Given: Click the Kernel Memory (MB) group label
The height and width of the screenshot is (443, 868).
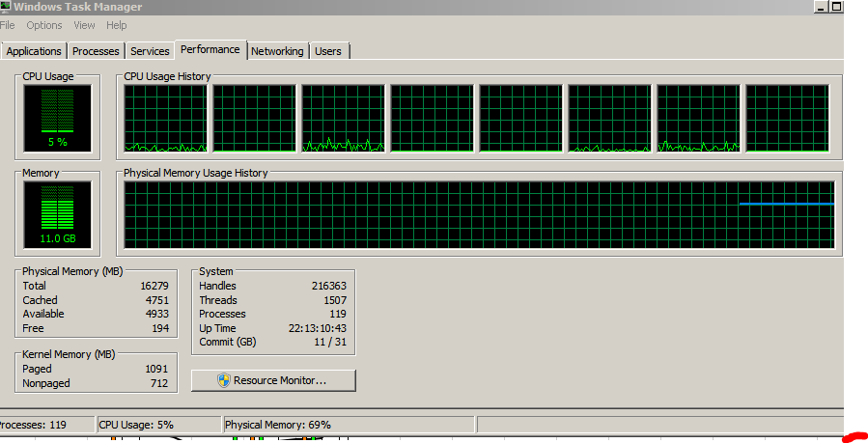Looking at the screenshot, I should pyautogui.click(x=69, y=354).
